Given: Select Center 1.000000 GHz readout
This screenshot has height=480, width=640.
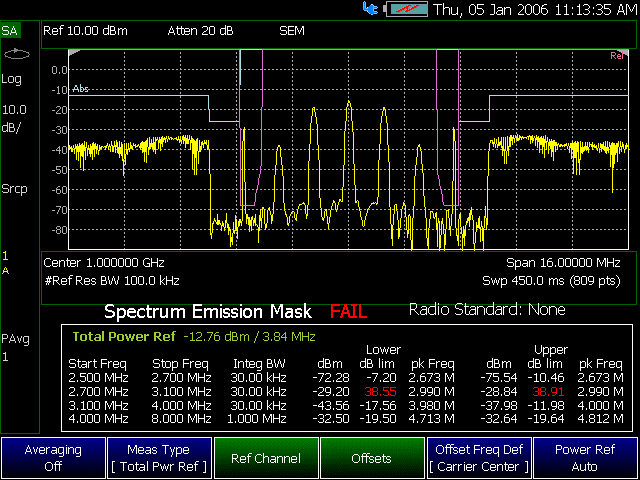Looking at the screenshot, I should 104,262.
